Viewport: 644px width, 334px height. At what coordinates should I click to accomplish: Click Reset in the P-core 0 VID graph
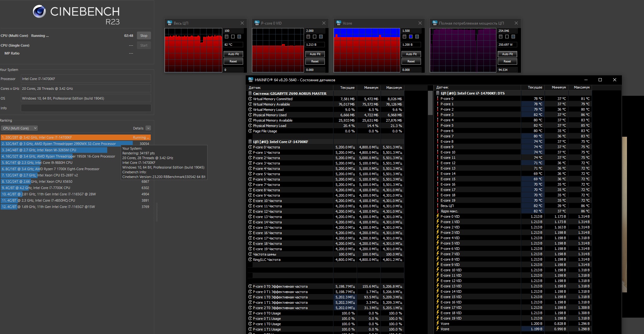click(315, 61)
